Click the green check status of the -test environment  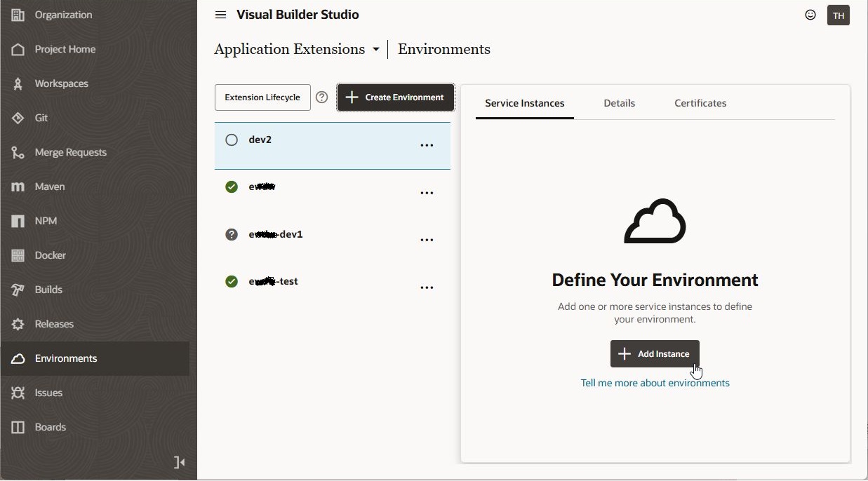pos(232,282)
